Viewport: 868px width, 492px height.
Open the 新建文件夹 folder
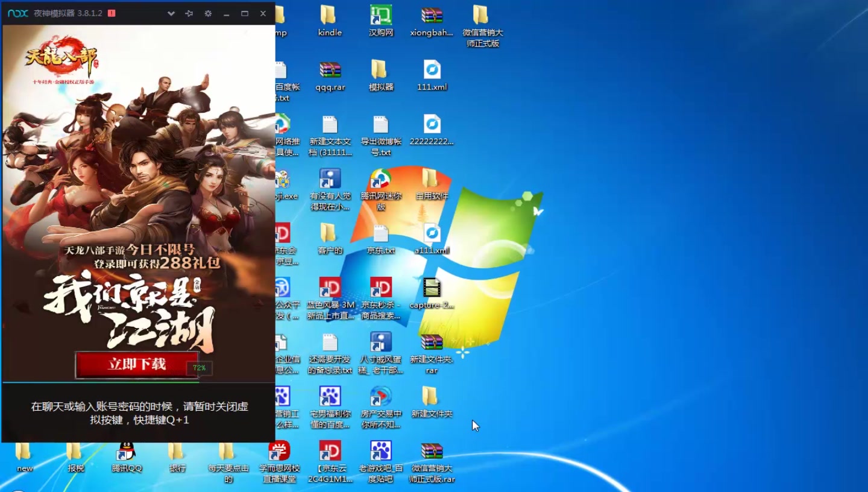pyautogui.click(x=432, y=403)
